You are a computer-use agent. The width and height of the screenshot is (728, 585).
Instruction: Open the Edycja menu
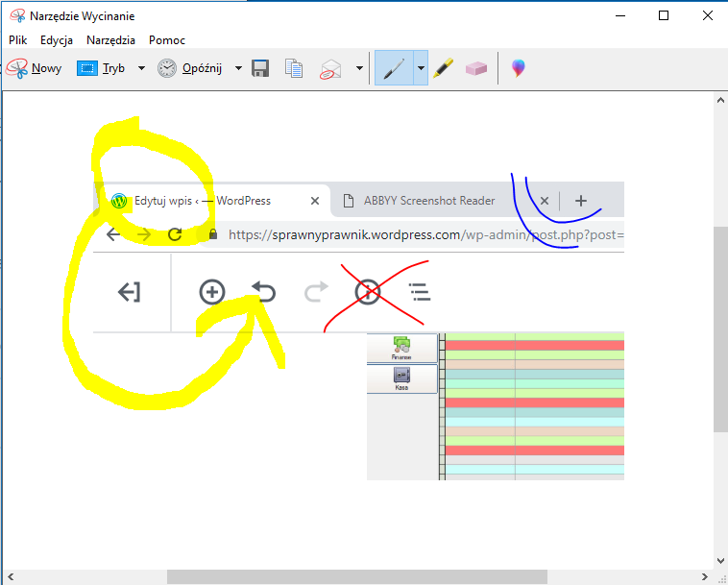coord(58,40)
